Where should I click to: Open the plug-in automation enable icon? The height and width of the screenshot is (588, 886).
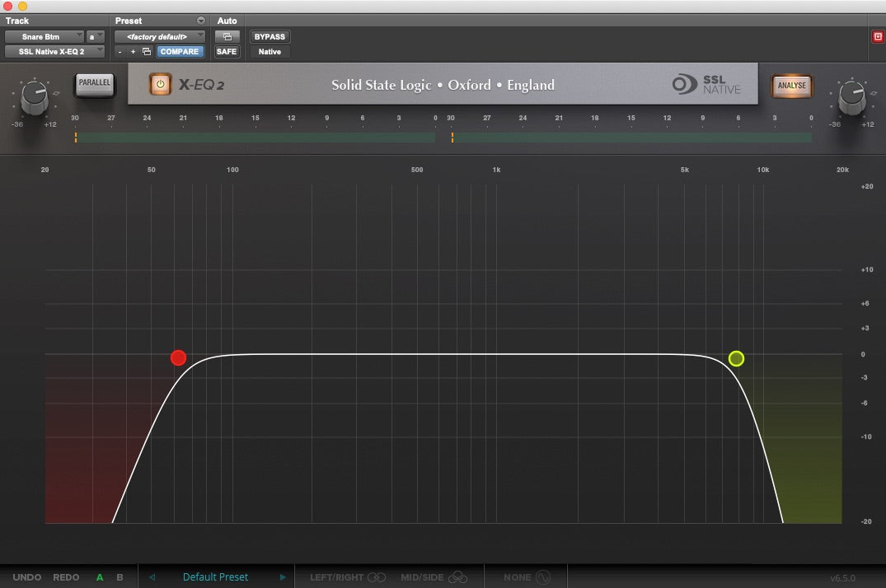pyautogui.click(x=227, y=37)
